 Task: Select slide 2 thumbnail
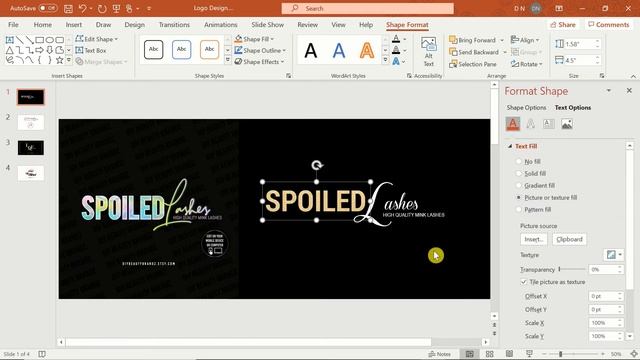pyautogui.click(x=31, y=122)
